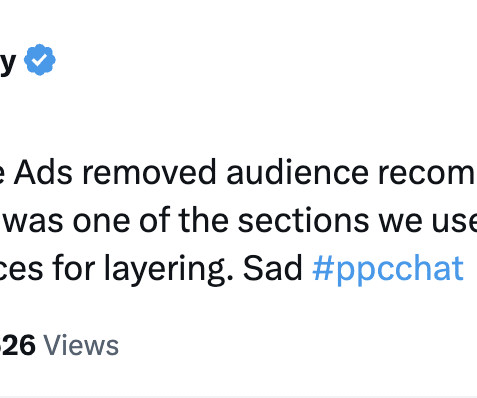Image resolution: width=477 pixels, height=398 pixels.
Task: Click the word "Sad" before the hashtag
Action: tap(272, 269)
